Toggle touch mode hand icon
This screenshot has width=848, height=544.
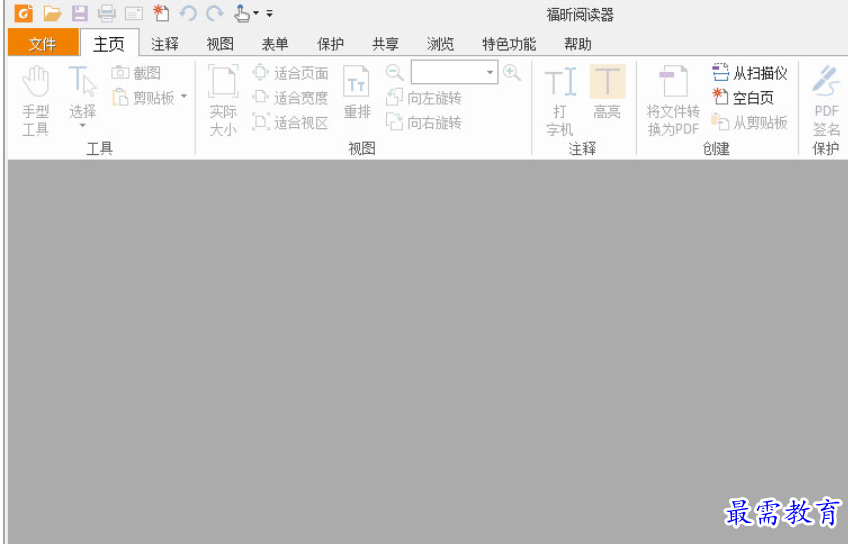pyautogui.click(x=241, y=13)
